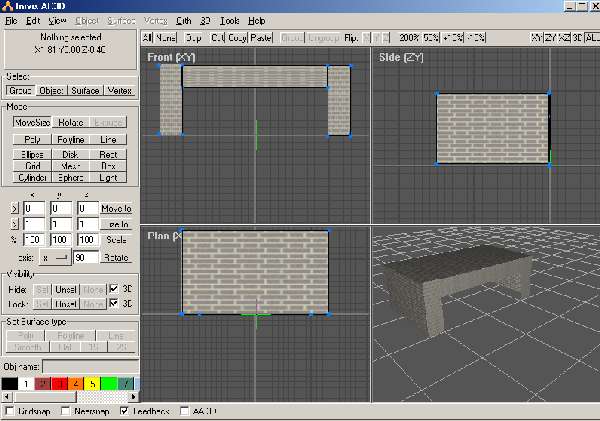Click the Scale button

[116, 241]
